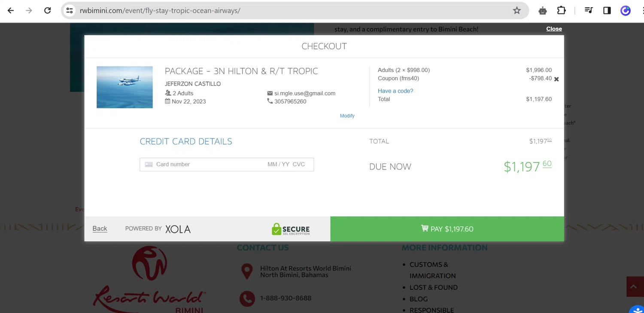
Task: Click the Xola logo in checkout footer
Action: 178,229
